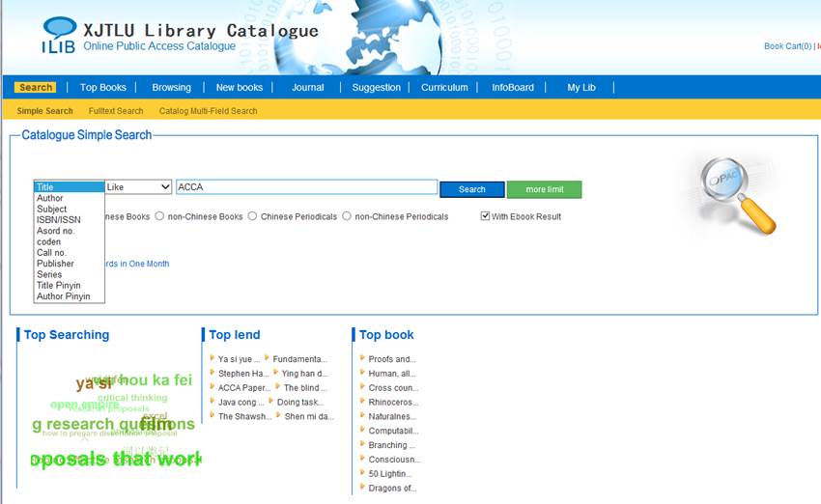Open 'Proofs and...' in Top book
Viewport: 821px width, 504px height.
pyautogui.click(x=391, y=359)
